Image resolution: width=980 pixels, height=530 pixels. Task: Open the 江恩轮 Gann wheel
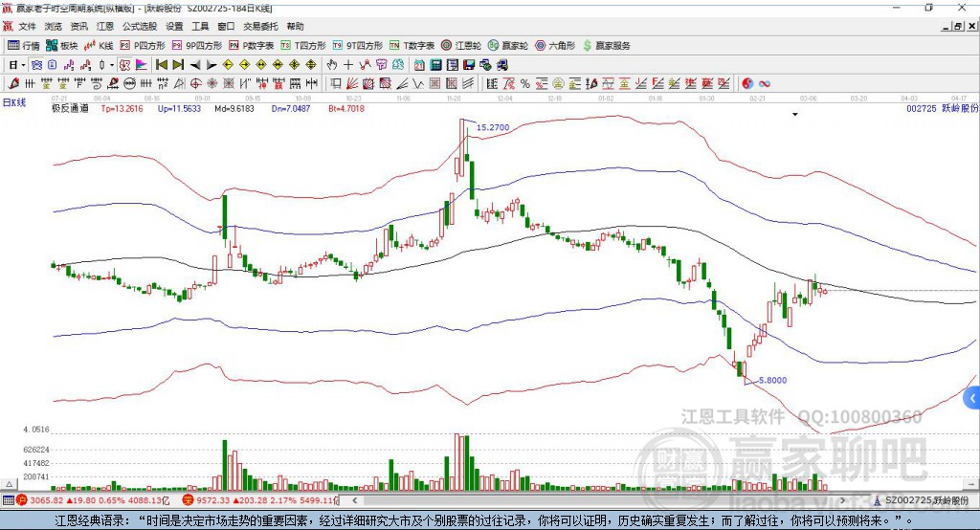(461, 46)
